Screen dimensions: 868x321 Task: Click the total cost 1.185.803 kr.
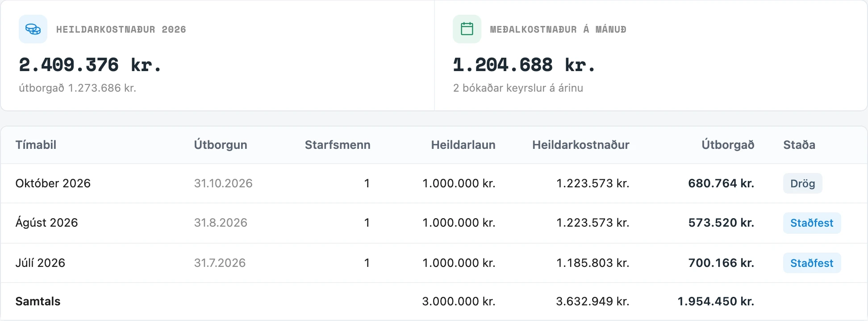click(593, 263)
